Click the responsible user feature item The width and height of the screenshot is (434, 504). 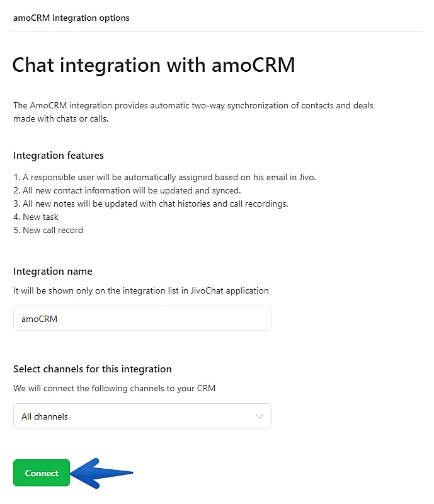click(x=164, y=177)
